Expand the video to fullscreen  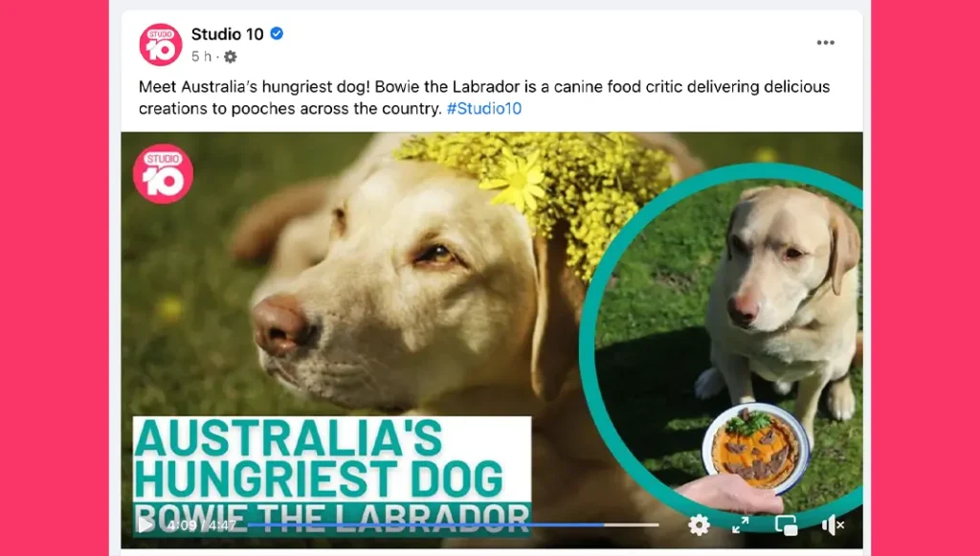pos(740,524)
